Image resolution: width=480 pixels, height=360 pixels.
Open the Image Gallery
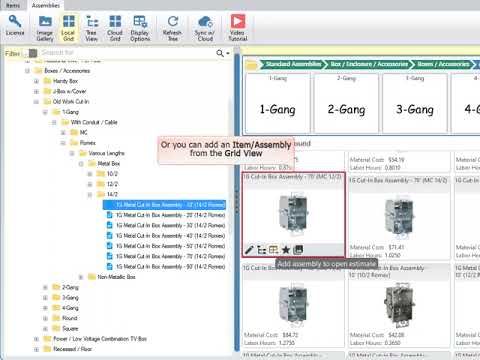(45, 29)
